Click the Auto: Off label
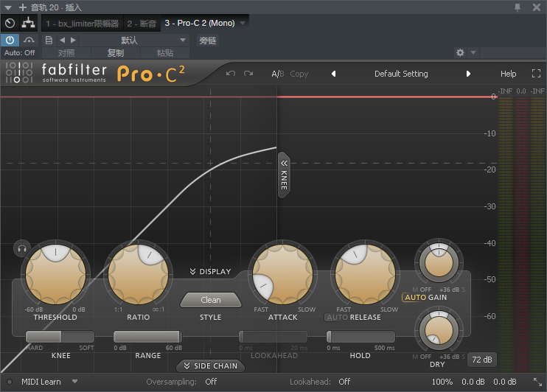 pos(19,52)
